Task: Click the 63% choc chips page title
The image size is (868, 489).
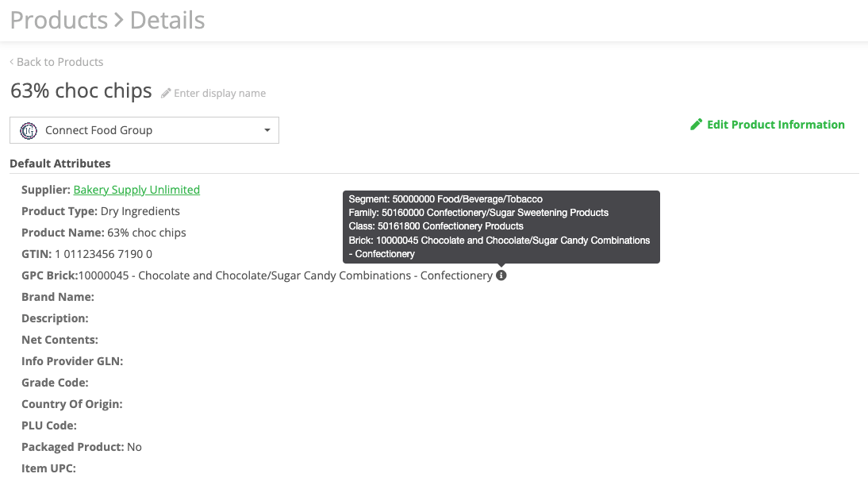Action: point(81,91)
